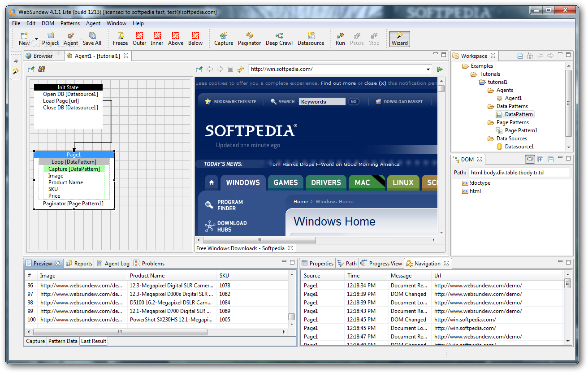Click the Home icon in the Workspace panel
The height and width of the screenshot is (373, 588).
coord(530,56)
